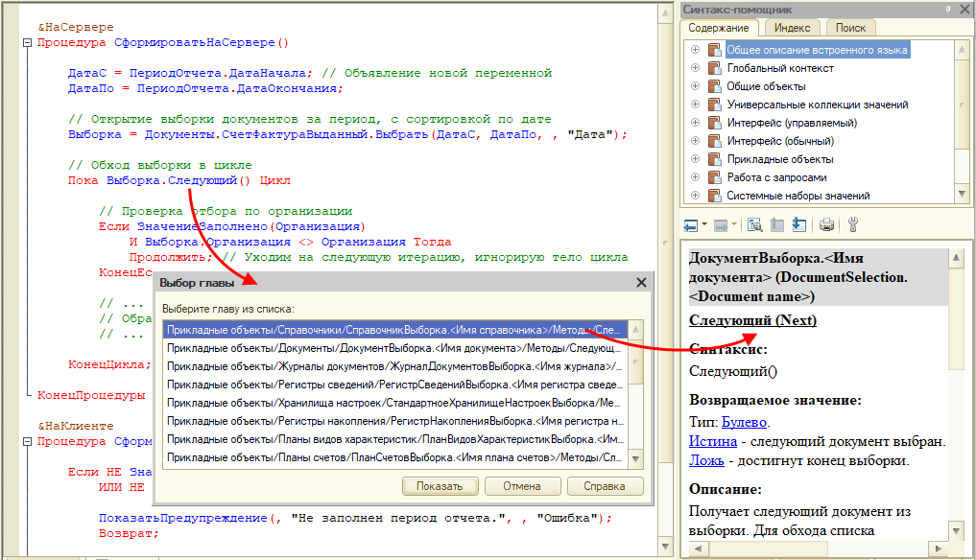Click help pane horizontal scroll left arrow
The image size is (976, 560).
[x=698, y=548]
